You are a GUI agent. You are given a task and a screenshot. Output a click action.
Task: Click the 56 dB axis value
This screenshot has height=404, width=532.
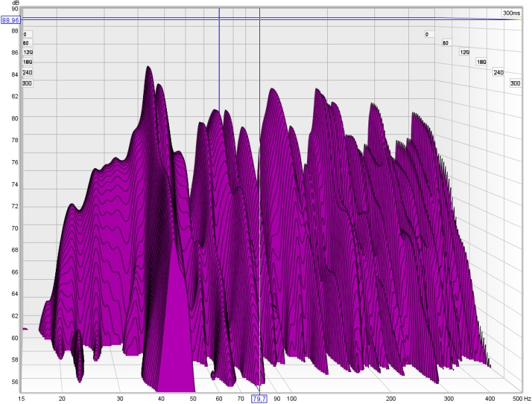pos(15,382)
